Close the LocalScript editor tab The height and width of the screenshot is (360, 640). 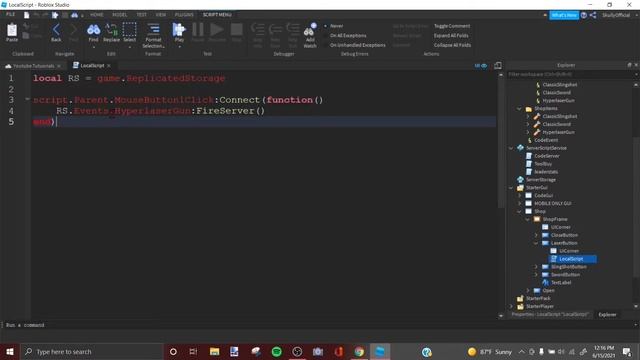pyautogui.click(x=109, y=66)
